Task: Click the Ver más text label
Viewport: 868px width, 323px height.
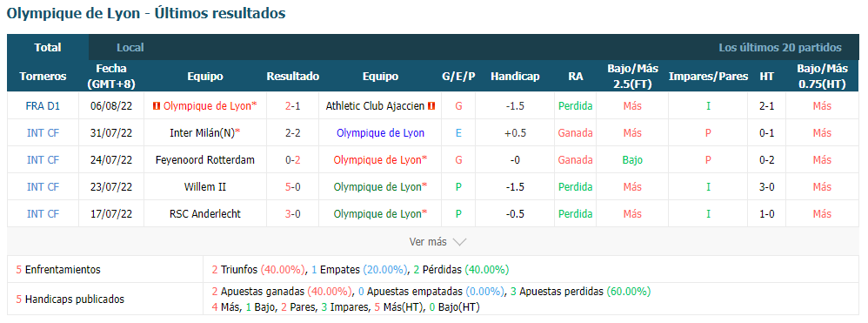Action: 427,242
